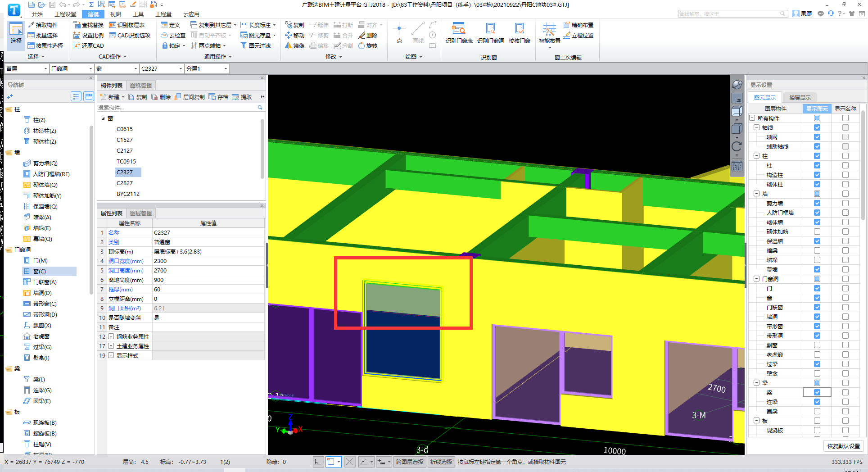Open the 视图 ribbon tab

tap(116, 14)
